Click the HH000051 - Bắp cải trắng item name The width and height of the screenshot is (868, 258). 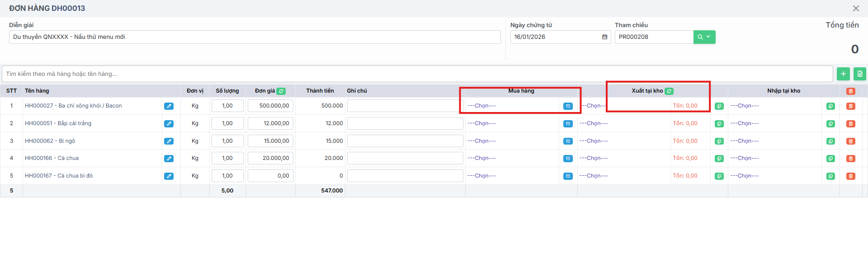click(58, 123)
